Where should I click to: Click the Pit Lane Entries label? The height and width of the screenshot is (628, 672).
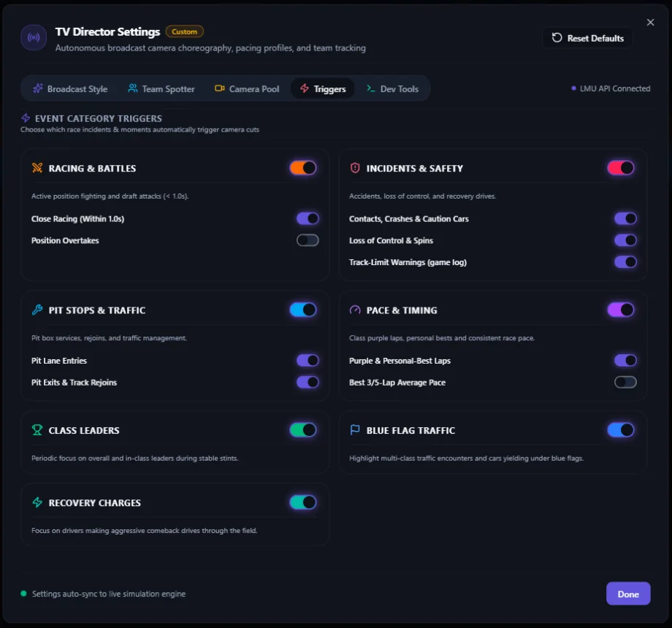point(59,361)
